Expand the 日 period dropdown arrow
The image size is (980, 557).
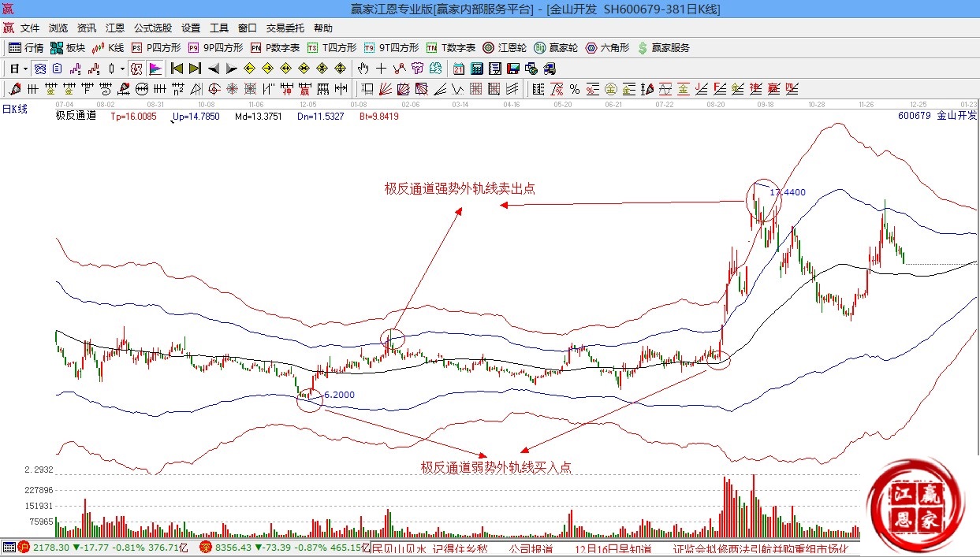[25, 69]
